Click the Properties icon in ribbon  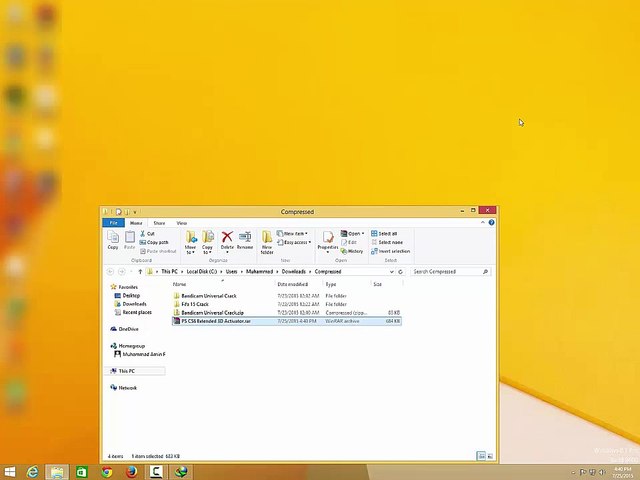coord(328,241)
